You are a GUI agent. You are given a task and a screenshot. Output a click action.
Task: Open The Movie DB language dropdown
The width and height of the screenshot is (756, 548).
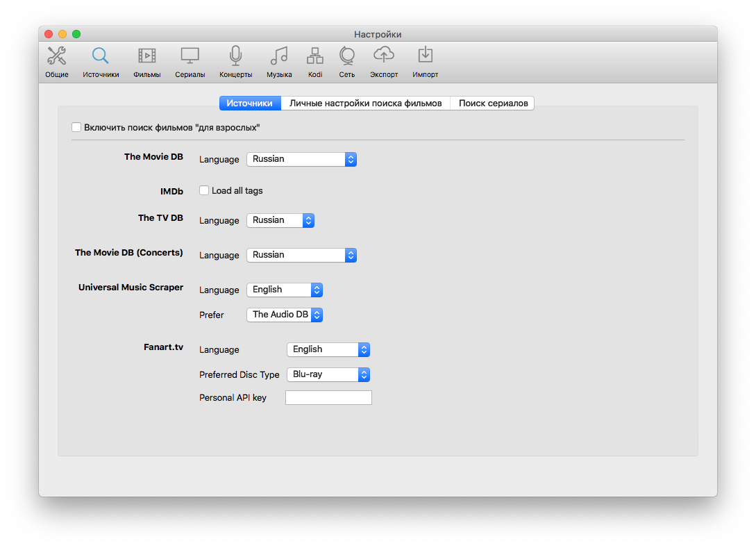tap(301, 159)
